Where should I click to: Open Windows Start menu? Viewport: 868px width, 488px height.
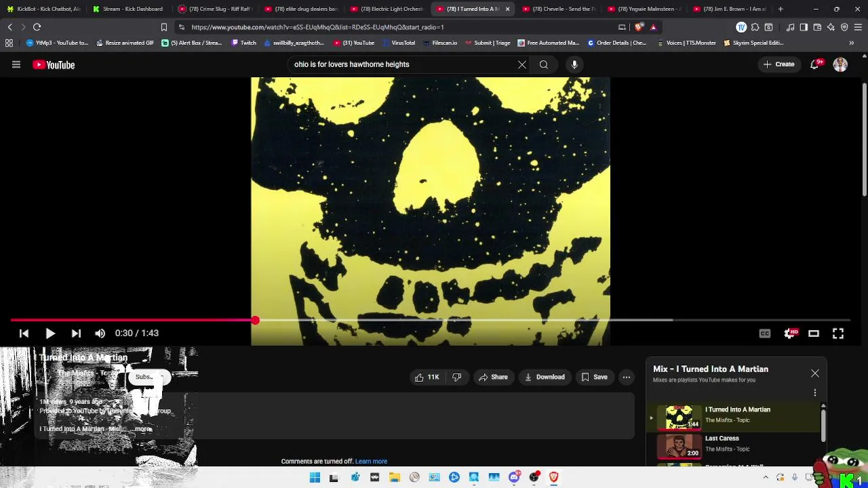click(x=315, y=477)
